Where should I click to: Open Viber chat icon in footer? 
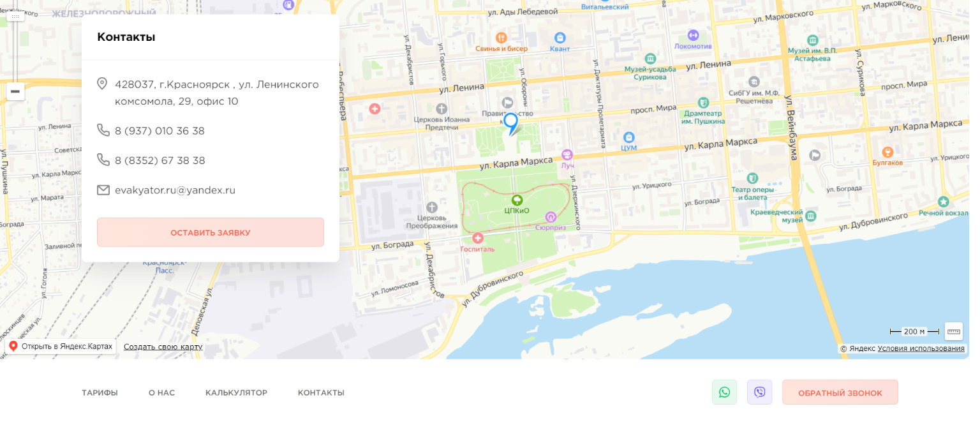pos(759,392)
